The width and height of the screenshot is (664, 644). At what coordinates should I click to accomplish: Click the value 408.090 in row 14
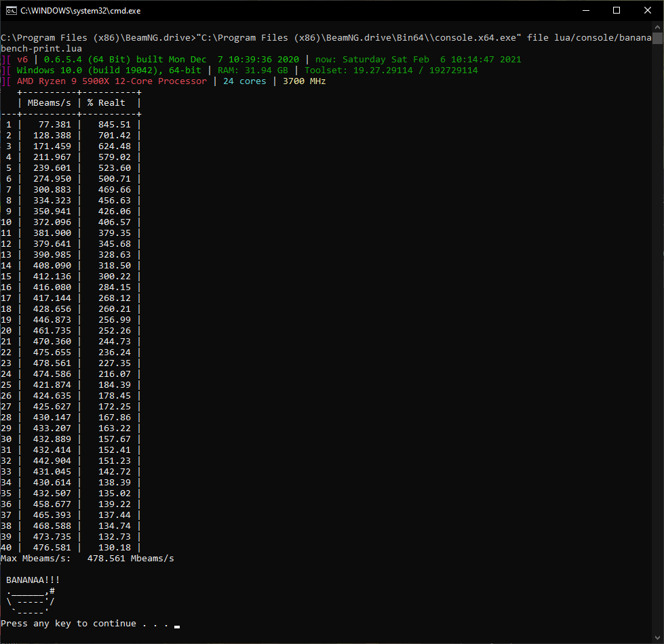click(52, 265)
